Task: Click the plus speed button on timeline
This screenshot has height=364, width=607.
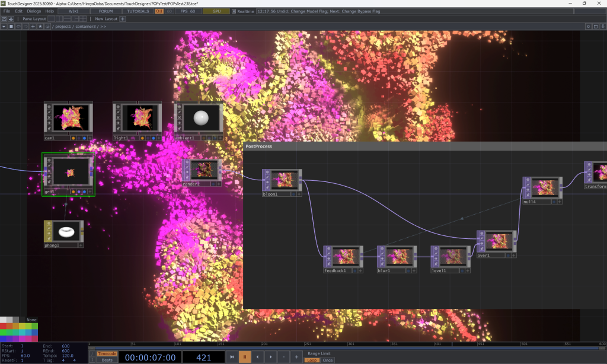Action: tap(296, 357)
